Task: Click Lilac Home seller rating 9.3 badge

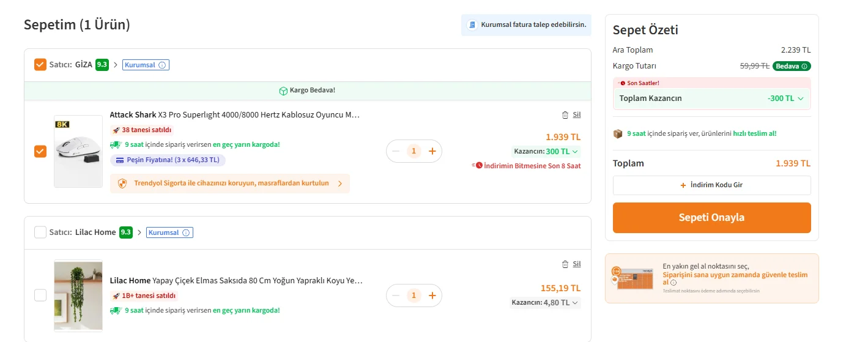Action: click(x=126, y=232)
